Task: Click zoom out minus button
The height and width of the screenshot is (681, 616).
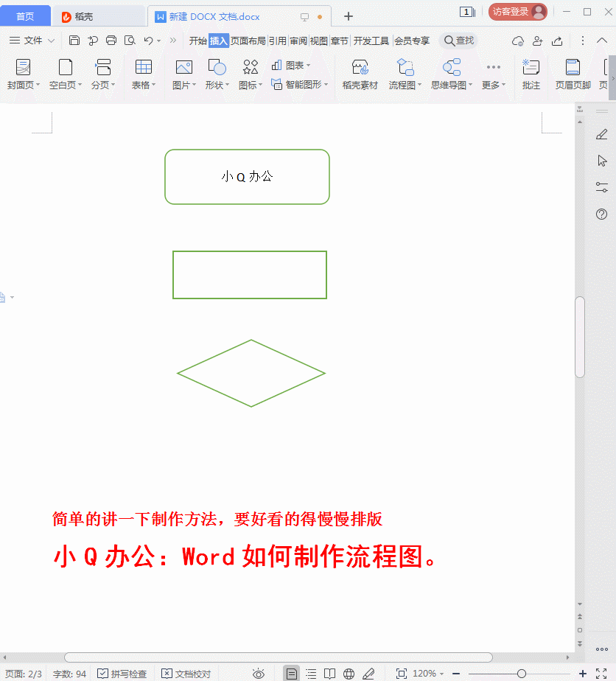Action: click(456, 674)
